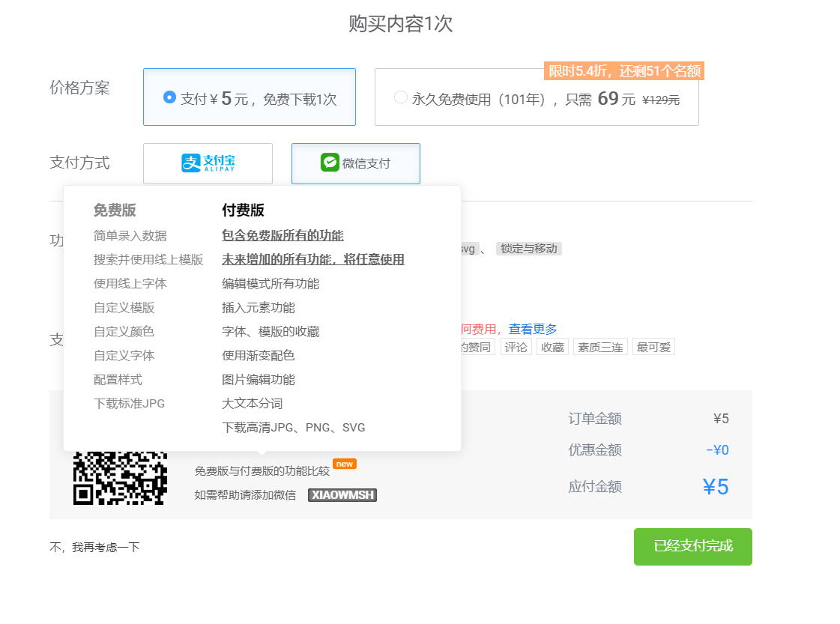Click the "评论" tag

pyautogui.click(x=516, y=346)
